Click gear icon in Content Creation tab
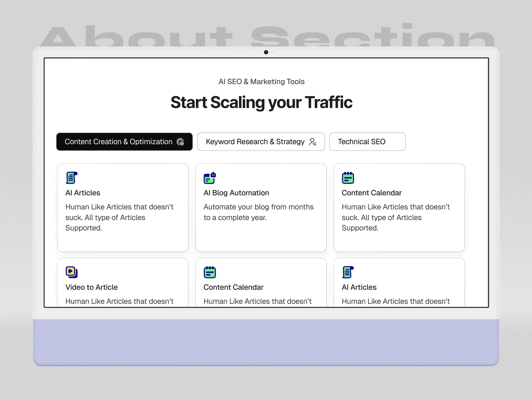Screen dimensions: 532x399 pyautogui.click(x=180, y=142)
